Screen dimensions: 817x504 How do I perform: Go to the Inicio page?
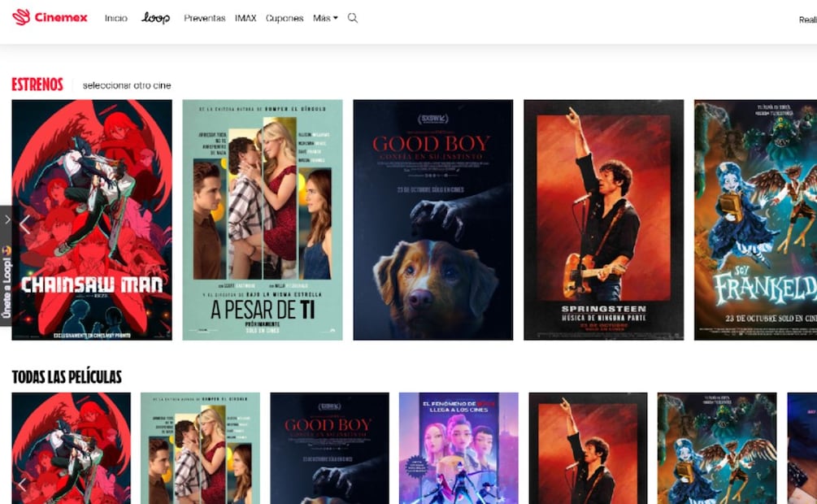coord(115,18)
